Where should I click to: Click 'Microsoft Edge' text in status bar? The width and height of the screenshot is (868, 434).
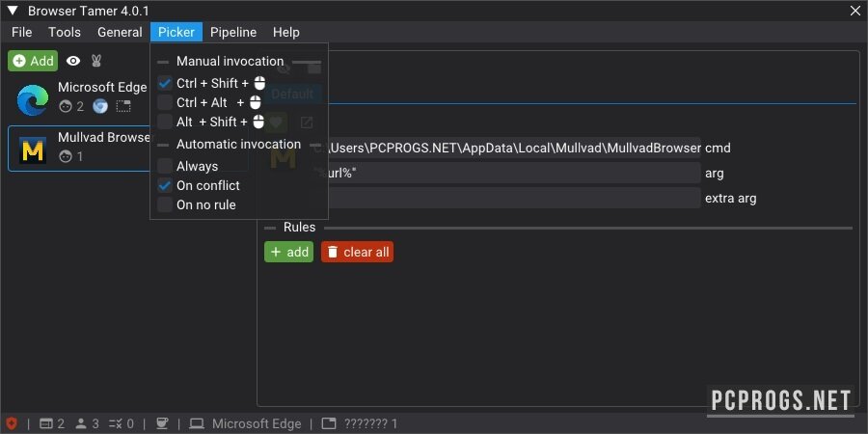[257, 424]
